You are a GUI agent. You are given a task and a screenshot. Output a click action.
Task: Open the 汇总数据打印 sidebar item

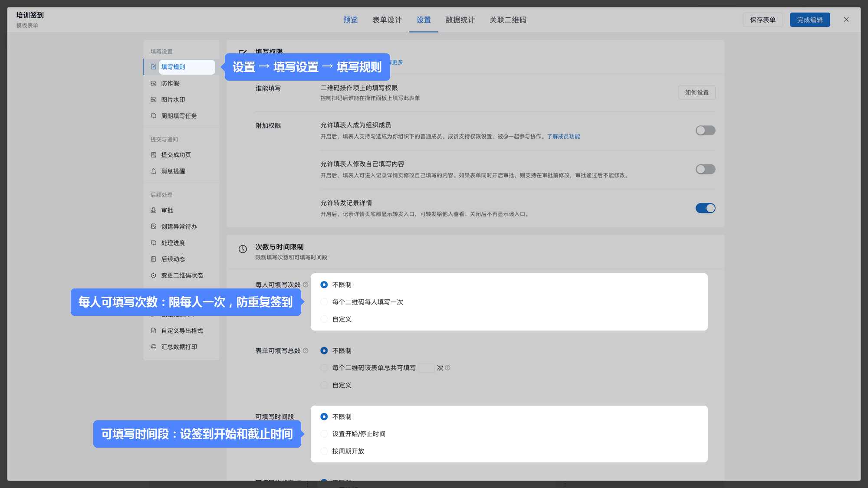click(x=181, y=347)
